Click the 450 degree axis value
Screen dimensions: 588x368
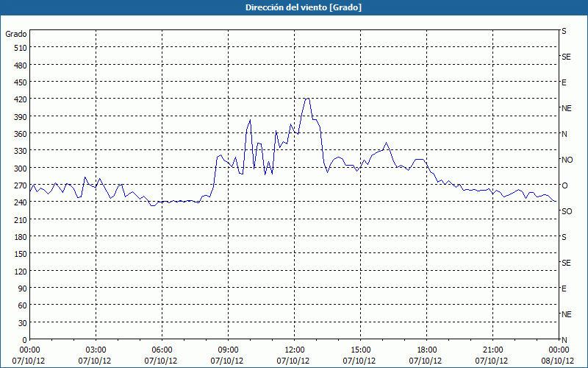tap(21, 82)
